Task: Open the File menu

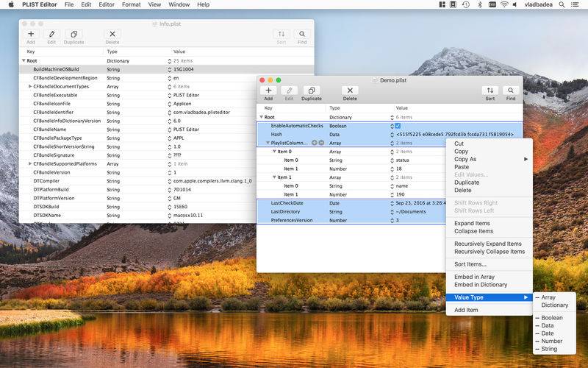Action: tap(69, 4)
